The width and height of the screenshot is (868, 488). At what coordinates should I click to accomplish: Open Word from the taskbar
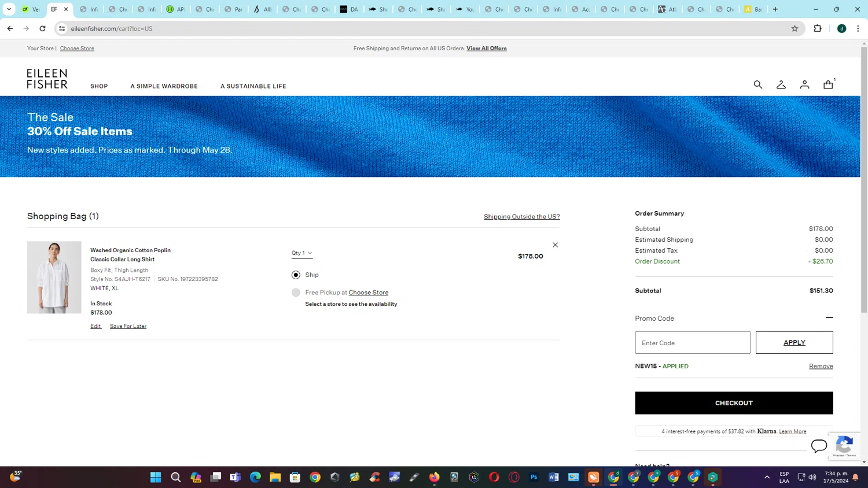pos(553,477)
